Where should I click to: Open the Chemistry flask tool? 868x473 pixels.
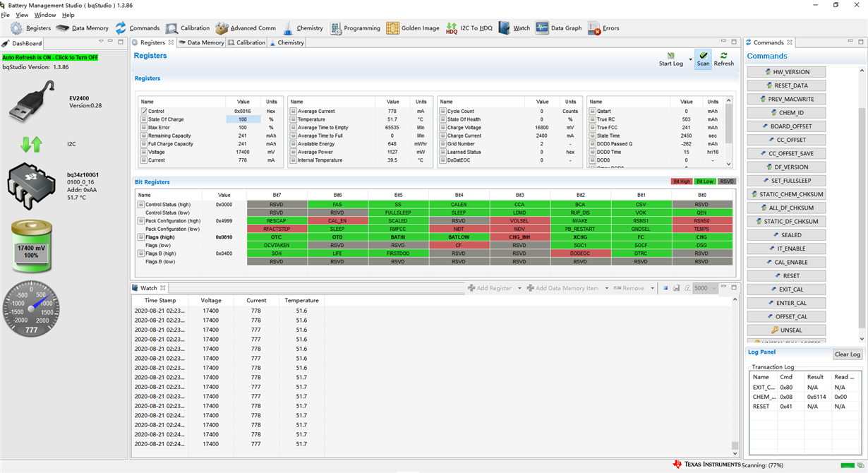click(303, 28)
